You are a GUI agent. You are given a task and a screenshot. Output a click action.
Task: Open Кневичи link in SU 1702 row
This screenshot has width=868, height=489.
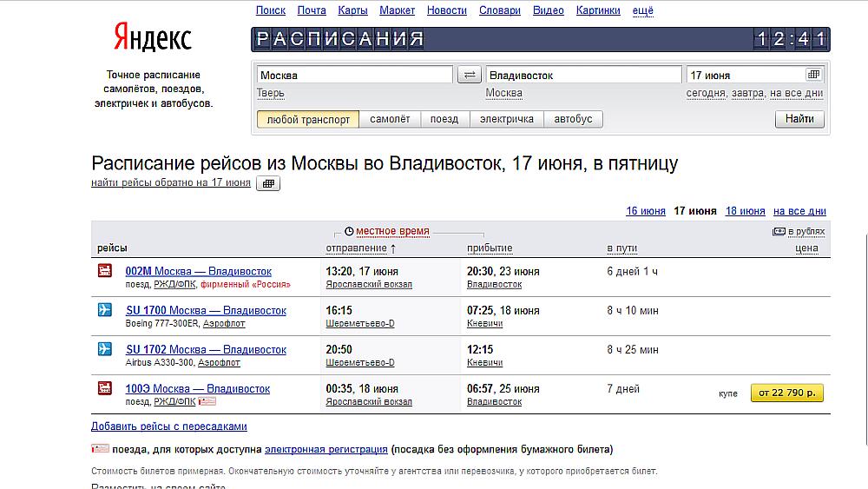(x=484, y=363)
